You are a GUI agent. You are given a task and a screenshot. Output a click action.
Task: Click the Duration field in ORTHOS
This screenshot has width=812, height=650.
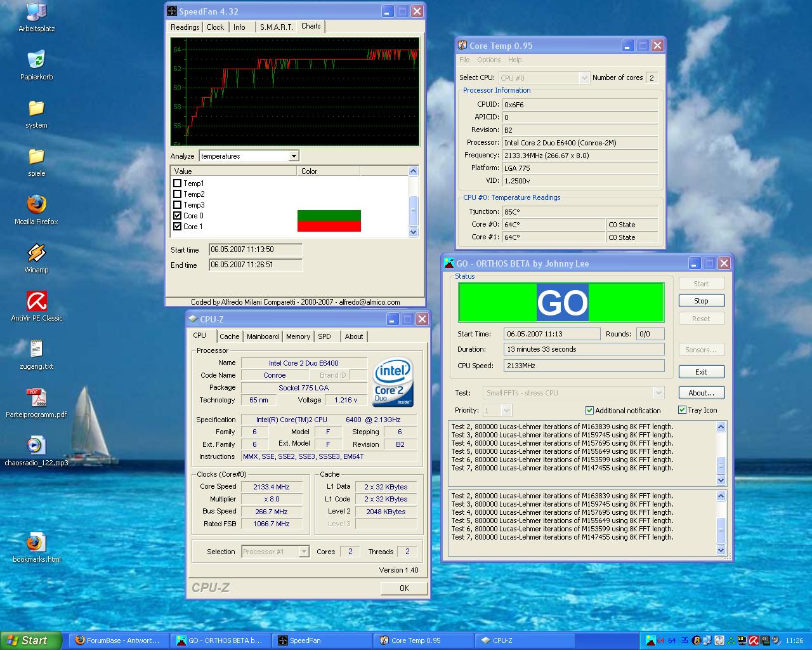click(584, 349)
